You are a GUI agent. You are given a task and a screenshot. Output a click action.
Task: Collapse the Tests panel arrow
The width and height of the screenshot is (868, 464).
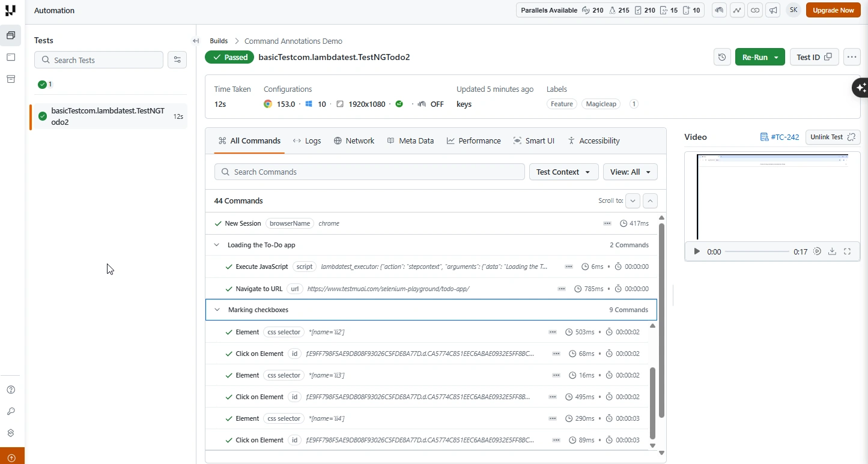[196, 41]
